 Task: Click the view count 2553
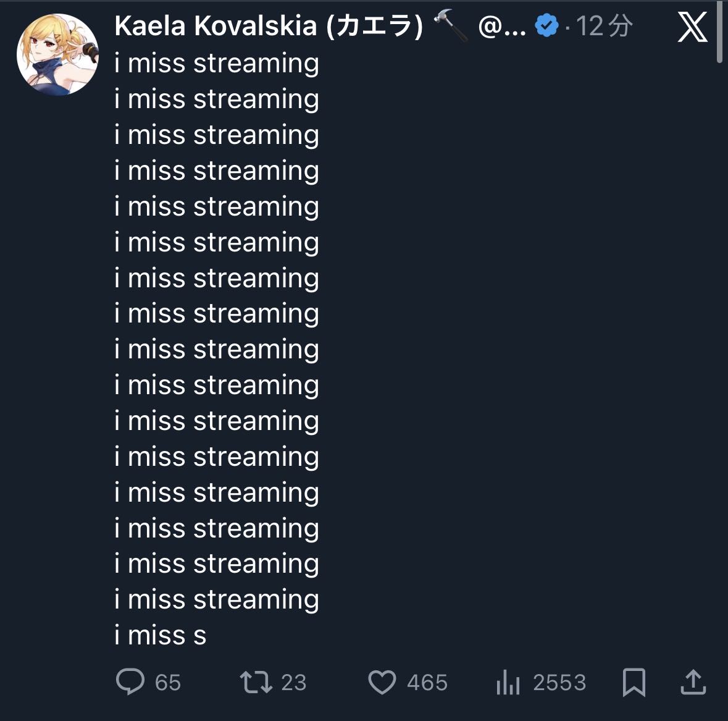click(559, 683)
